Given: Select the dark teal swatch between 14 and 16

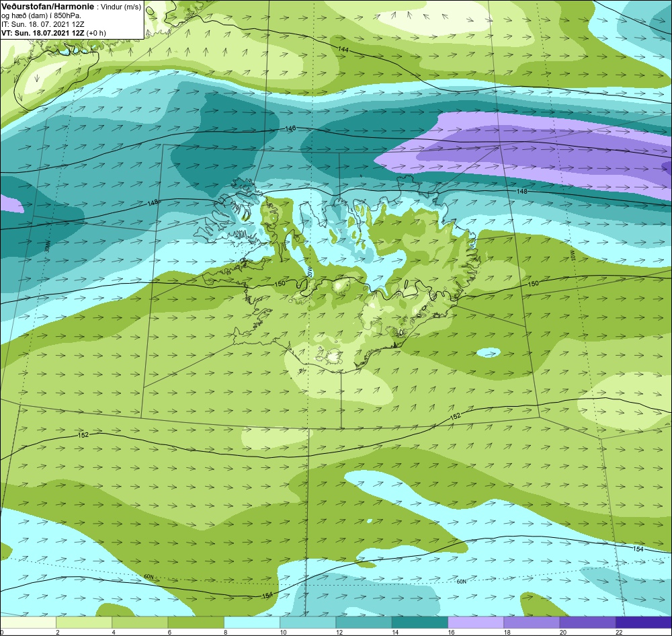Looking at the screenshot, I should coord(419,621).
